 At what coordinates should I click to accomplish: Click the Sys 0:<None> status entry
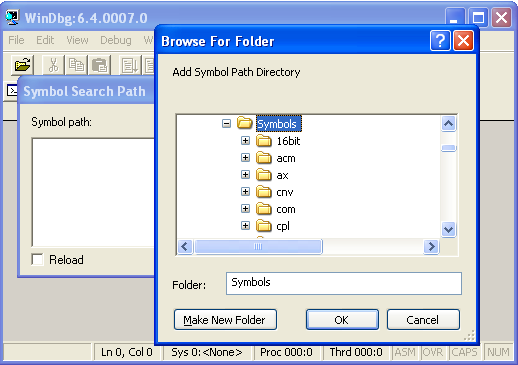click(207, 352)
